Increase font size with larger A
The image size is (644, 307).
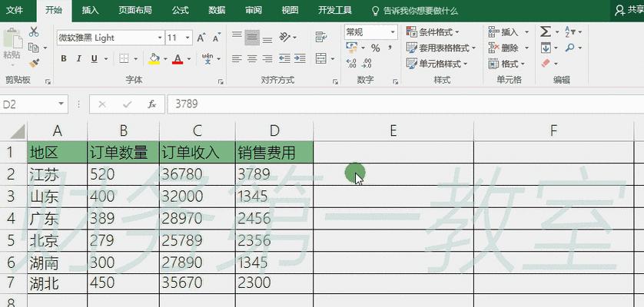click(x=201, y=38)
